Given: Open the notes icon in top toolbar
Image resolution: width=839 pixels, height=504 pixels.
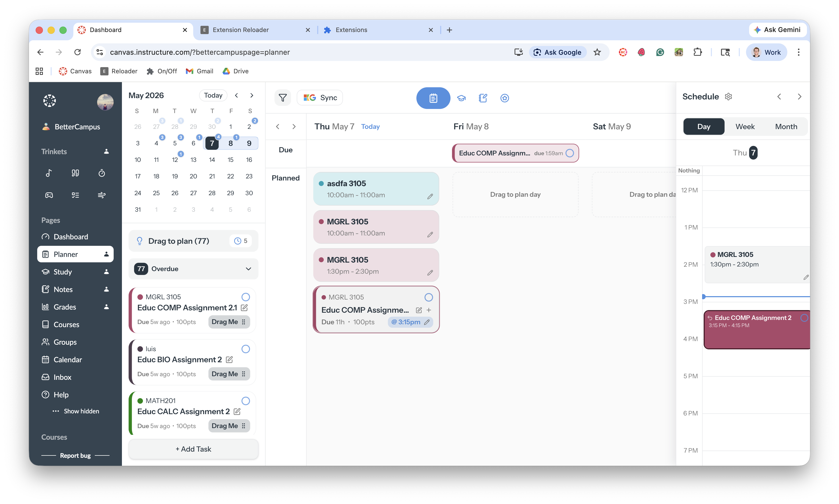Looking at the screenshot, I should click(x=483, y=98).
